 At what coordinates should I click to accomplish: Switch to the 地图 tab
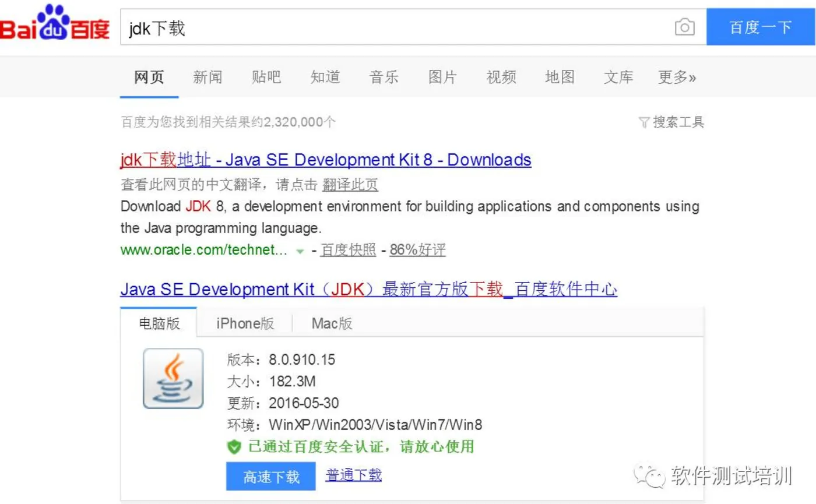pos(560,77)
